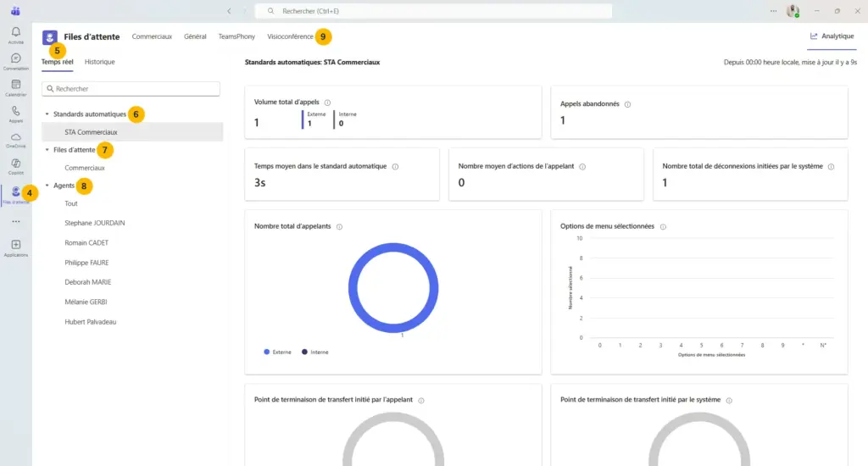Click the Files d'attente purple app icon
This screenshot has width=868, height=466.
pyautogui.click(x=50, y=37)
